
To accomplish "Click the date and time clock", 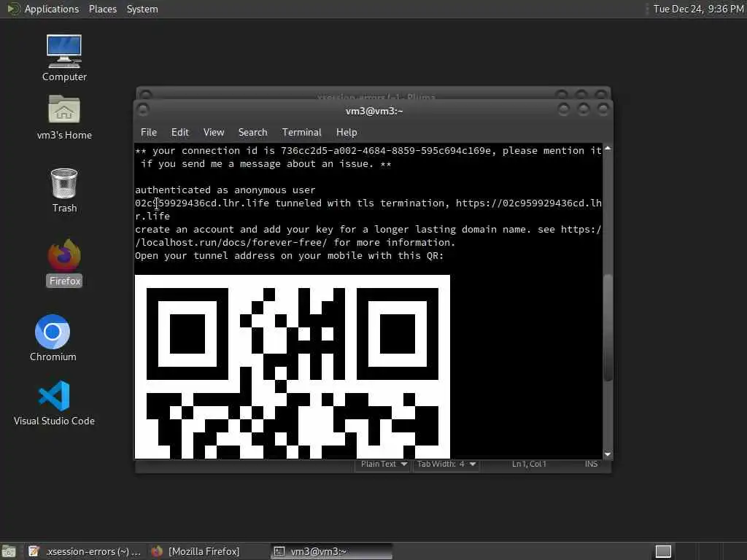I will coord(698,9).
